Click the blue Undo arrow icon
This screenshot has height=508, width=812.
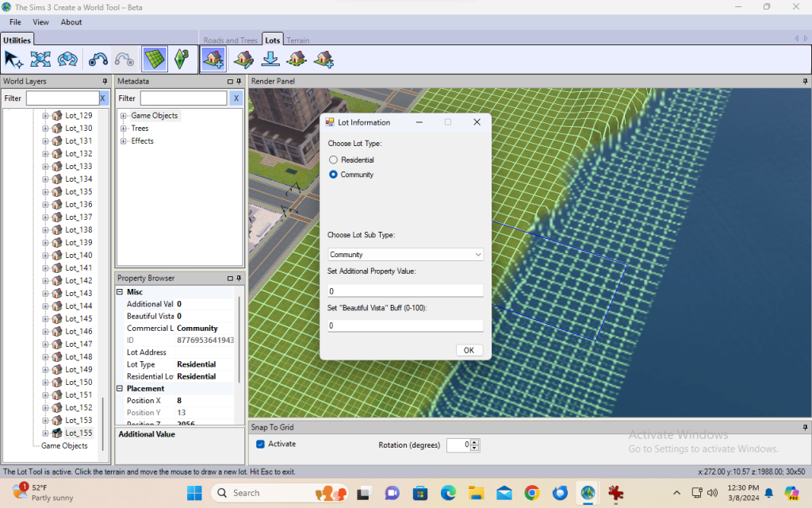click(98, 59)
